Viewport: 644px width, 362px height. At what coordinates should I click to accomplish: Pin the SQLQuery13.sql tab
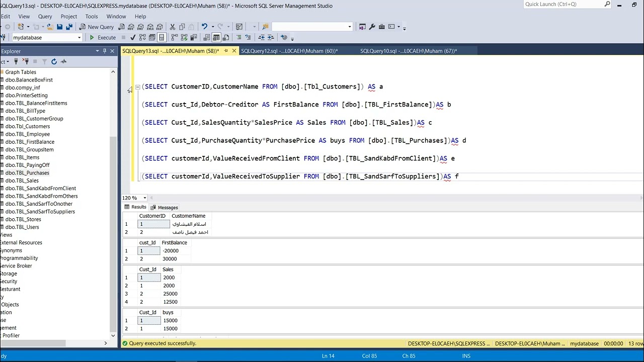click(x=226, y=51)
